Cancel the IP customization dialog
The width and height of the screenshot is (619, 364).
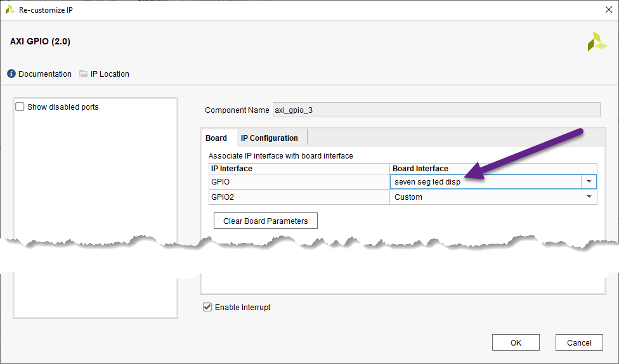click(x=578, y=342)
